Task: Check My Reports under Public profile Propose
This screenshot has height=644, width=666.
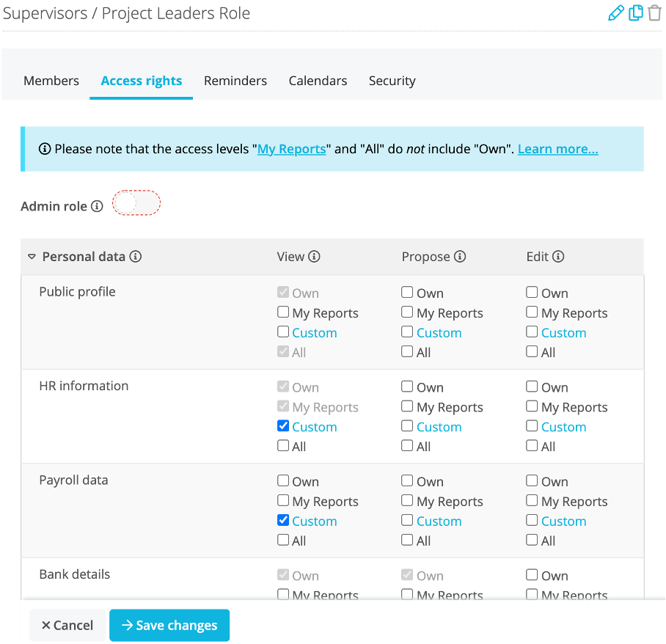Action: pos(407,312)
